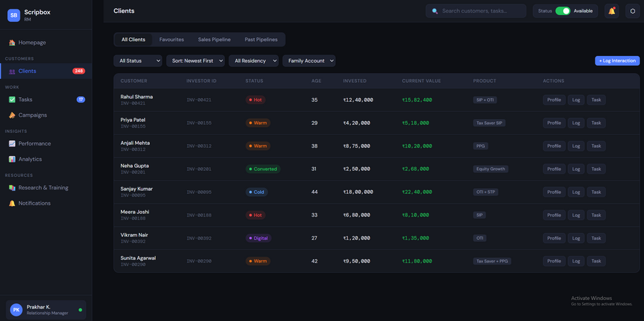Expand the All Status dropdown
Image resolution: width=644 pixels, height=321 pixels.
[x=137, y=61]
